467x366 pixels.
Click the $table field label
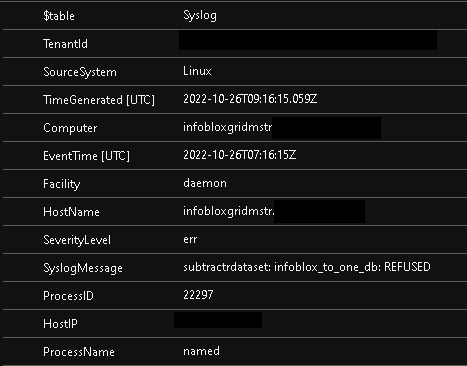59,16
